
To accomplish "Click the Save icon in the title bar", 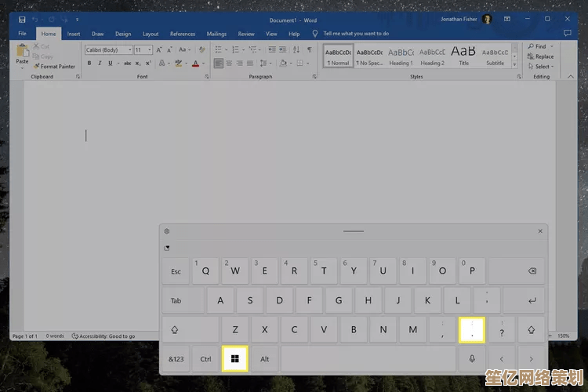I will point(21,20).
